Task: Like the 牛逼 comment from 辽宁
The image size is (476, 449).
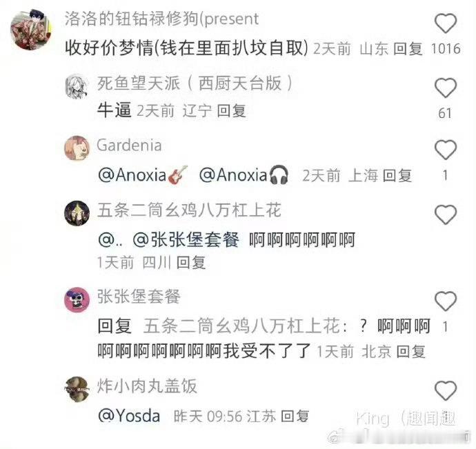Action: [446, 88]
